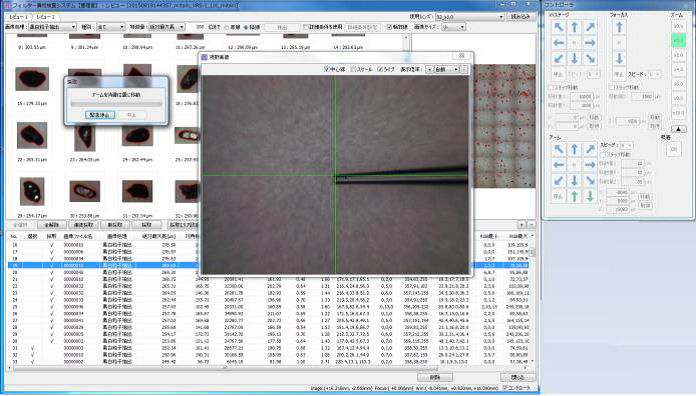The image size is (696, 396).
Task: Toggle コントローラ checkbox in status bar
Action: pos(505,388)
